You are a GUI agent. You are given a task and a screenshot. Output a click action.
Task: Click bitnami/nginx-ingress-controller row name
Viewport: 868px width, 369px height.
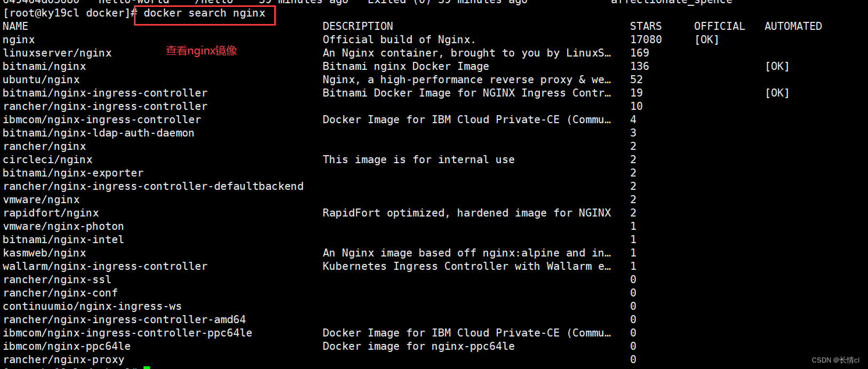(105, 93)
